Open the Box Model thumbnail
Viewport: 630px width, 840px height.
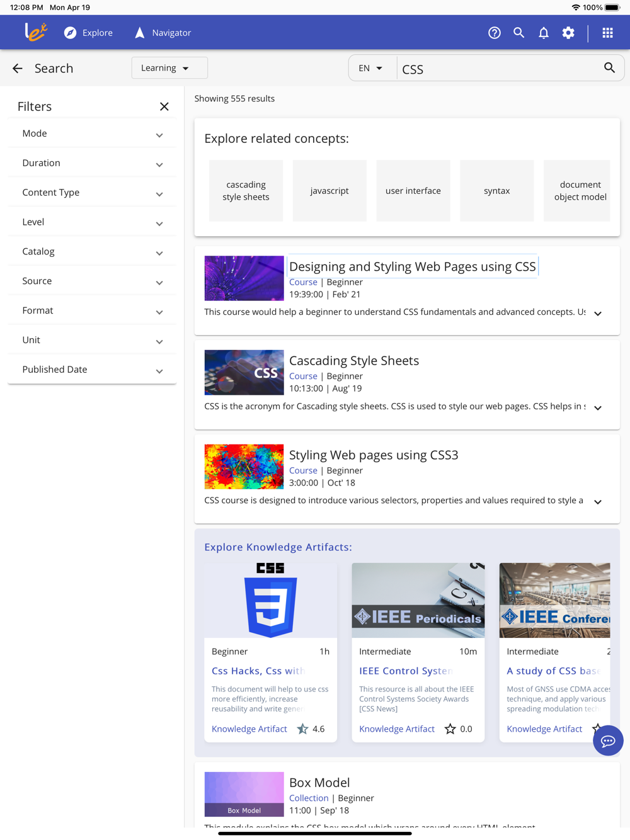click(x=244, y=795)
